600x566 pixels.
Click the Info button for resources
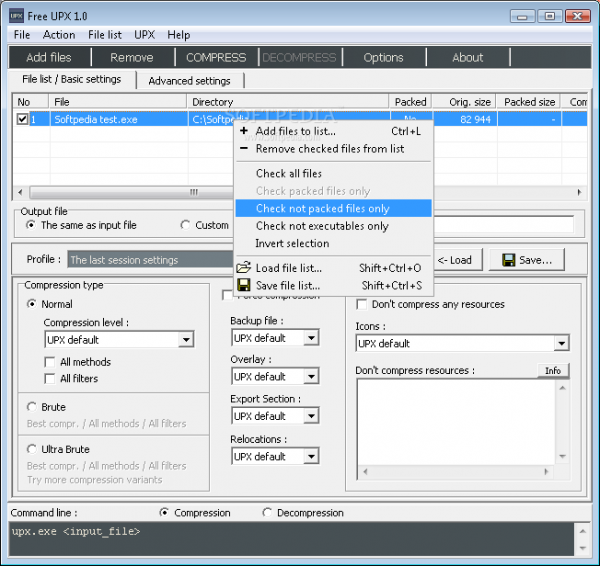553,370
